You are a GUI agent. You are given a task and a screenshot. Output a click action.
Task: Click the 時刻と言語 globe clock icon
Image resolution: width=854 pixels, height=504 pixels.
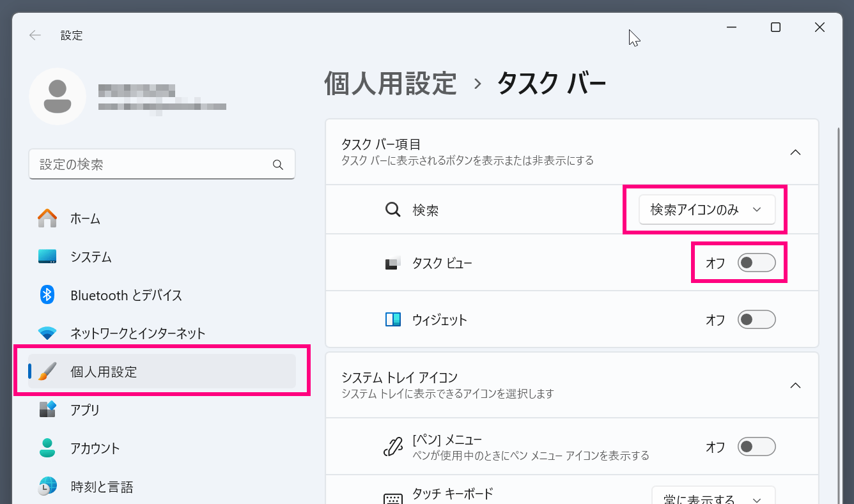point(47,487)
